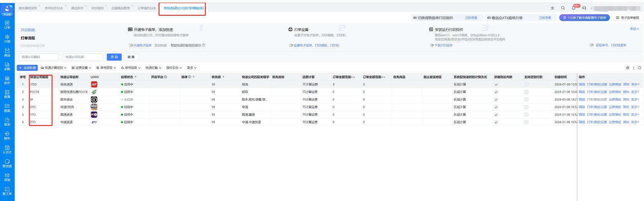Open the search magnifier icon
This screenshot has width=644, height=201.
pyautogui.click(x=563, y=8)
